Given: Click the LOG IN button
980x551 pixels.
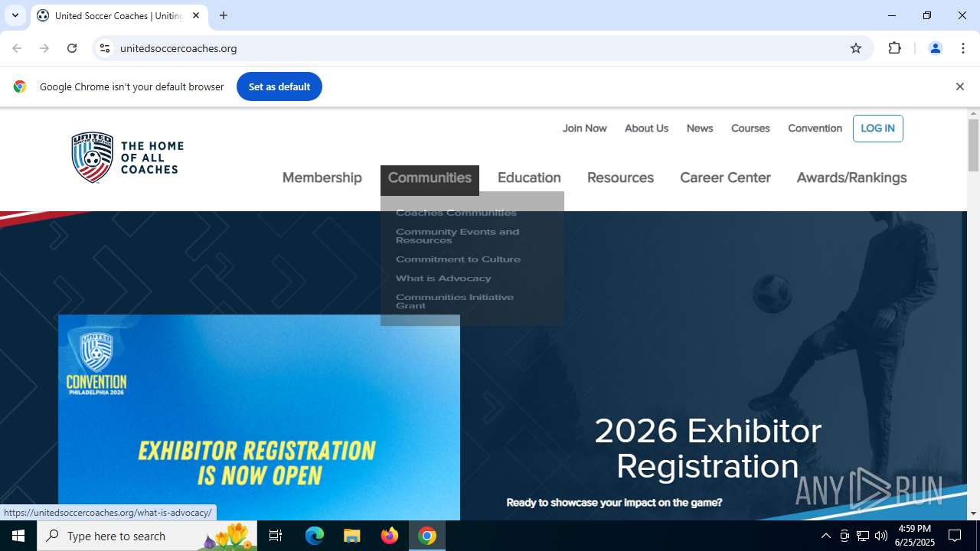Looking at the screenshot, I should [877, 129].
